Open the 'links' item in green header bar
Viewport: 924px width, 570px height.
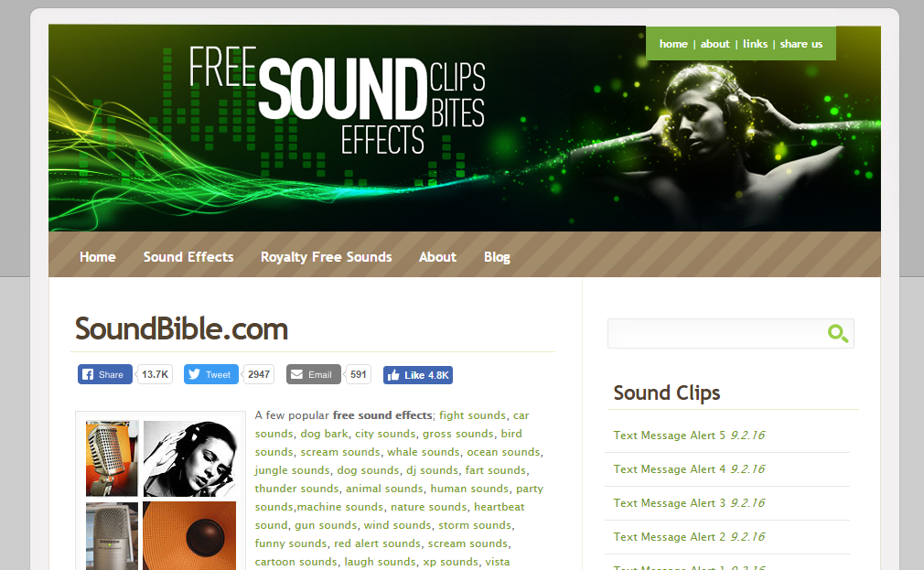(755, 44)
